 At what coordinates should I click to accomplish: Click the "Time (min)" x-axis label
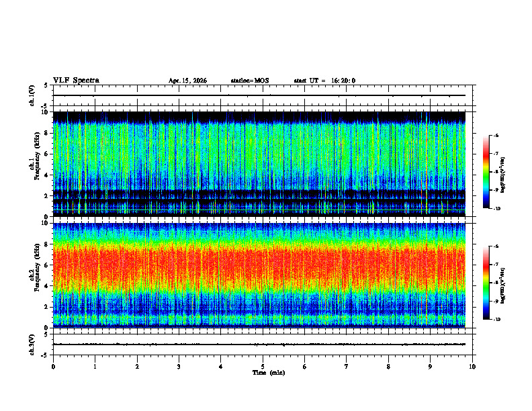coord(269,373)
